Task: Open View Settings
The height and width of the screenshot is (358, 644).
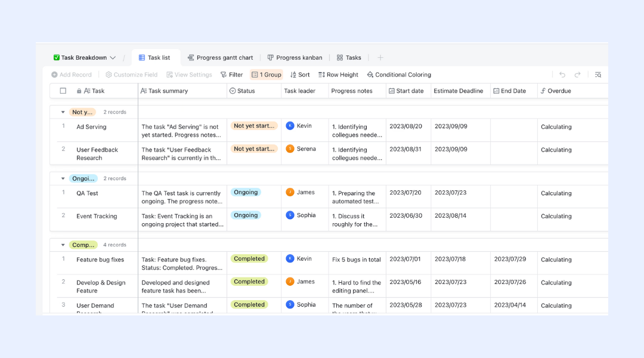Action: [190, 75]
